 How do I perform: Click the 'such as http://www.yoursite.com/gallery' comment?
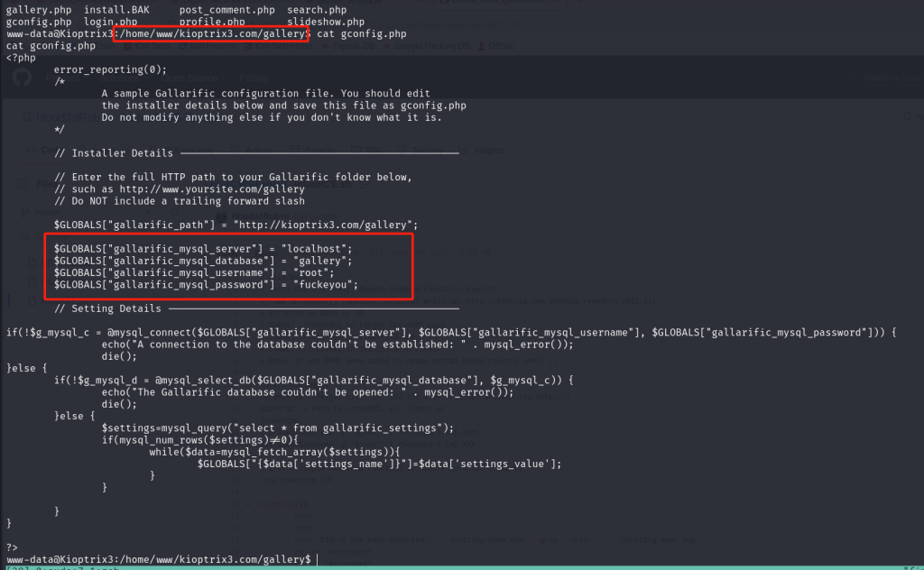(x=180, y=189)
